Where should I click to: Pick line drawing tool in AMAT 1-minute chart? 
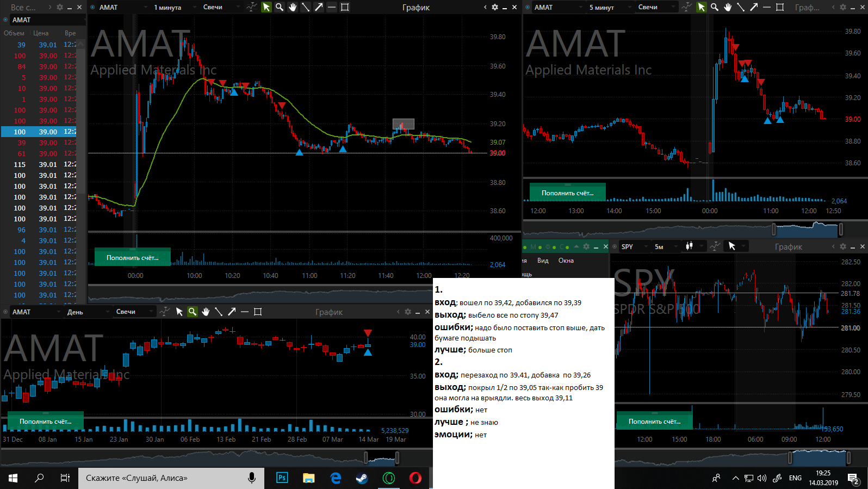tap(306, 7)
